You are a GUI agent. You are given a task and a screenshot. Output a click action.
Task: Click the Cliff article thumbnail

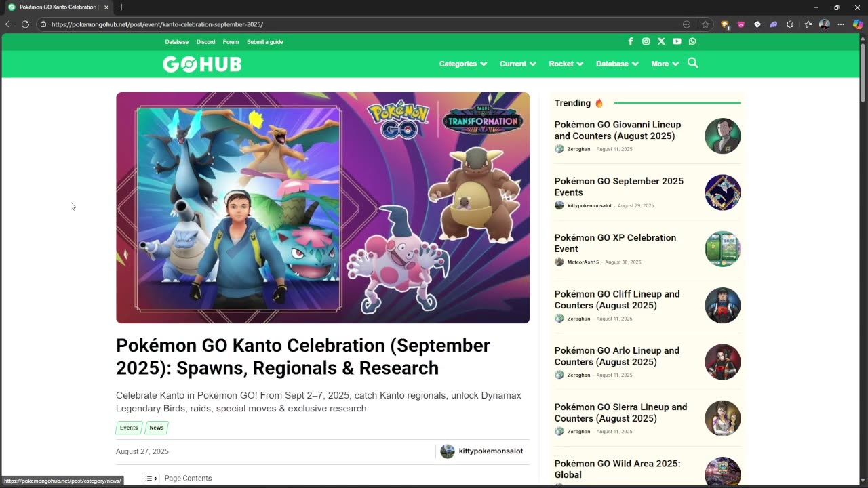(723, 306)
